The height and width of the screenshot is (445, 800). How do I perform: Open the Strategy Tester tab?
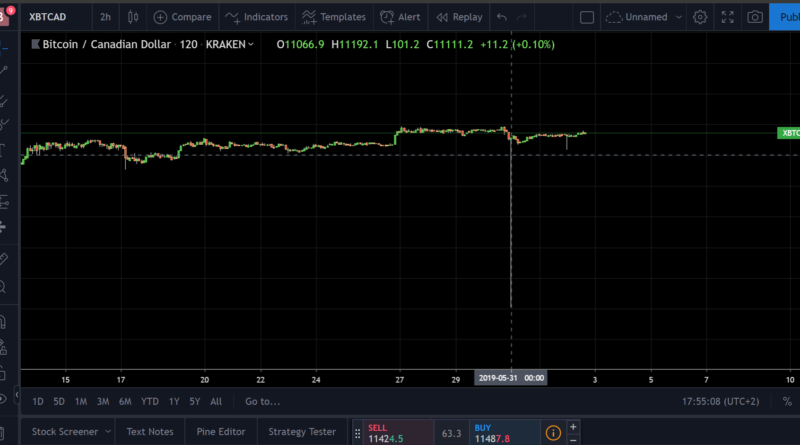301,432
